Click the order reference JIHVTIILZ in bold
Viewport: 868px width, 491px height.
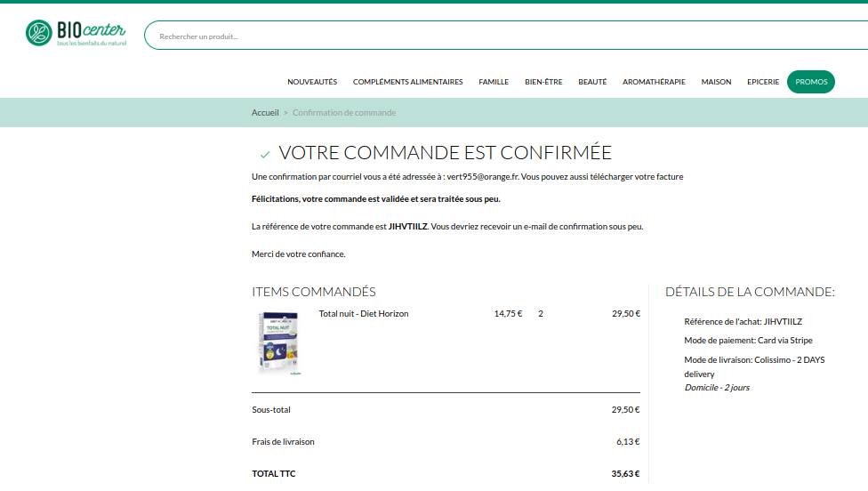click(x=408, y=227)
